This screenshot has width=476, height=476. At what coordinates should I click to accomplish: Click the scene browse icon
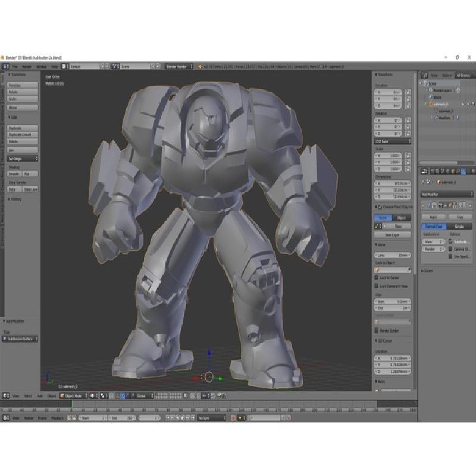[115, 67]
